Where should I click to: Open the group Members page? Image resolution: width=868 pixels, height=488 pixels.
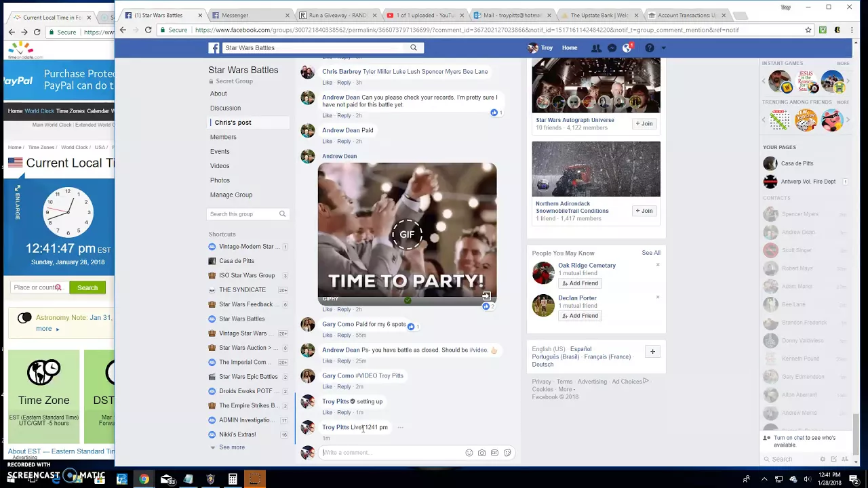pos(223,137)
